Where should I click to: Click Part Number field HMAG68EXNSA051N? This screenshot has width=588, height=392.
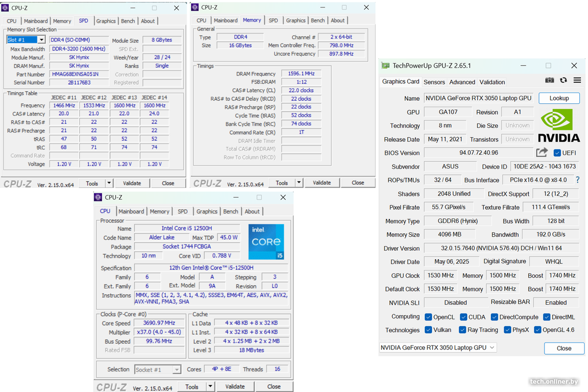click(x=79, y=74)
